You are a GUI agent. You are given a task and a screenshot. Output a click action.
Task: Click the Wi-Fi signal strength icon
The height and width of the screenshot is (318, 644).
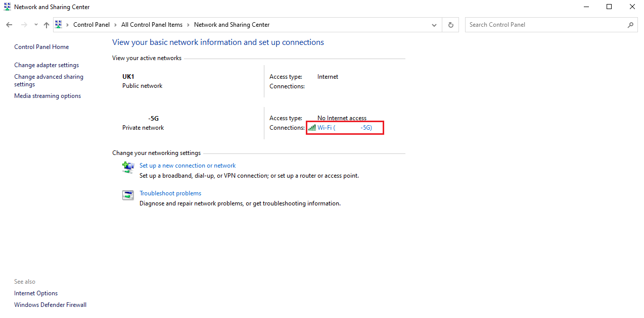point(312,128)
